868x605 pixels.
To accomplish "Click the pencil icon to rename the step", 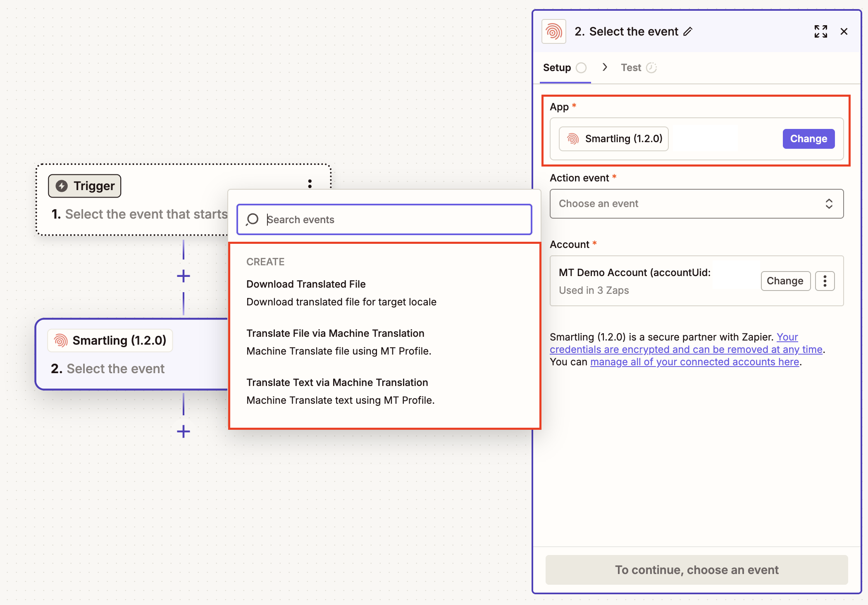I will pos(688,32).
